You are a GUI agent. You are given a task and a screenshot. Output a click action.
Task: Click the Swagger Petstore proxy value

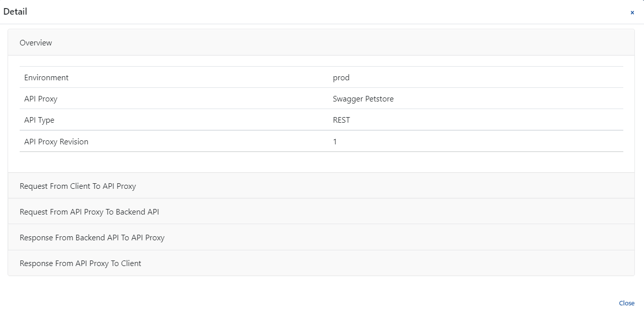[x=363, y=99]
